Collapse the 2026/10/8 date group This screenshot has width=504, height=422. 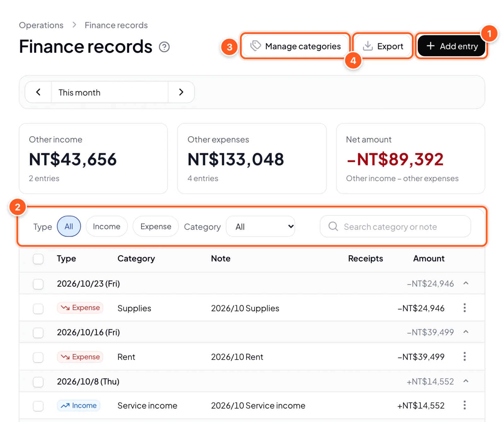pyautogui.click(x=466, y=381)
